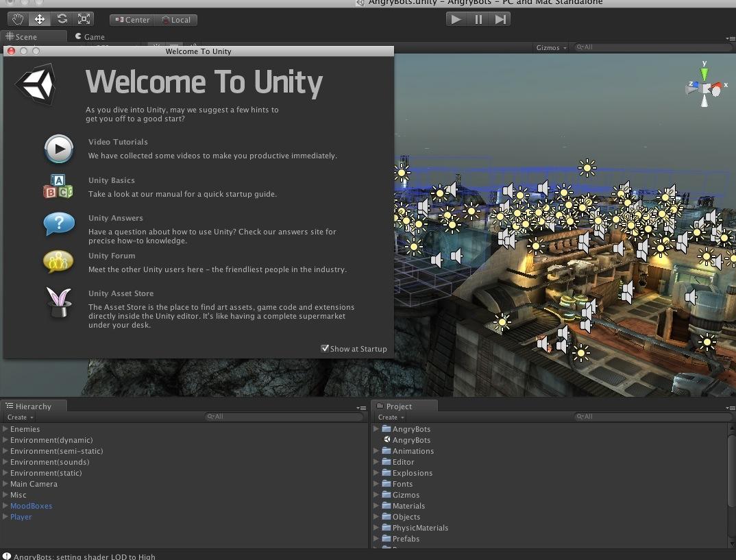Select the Rotate tool
The height and width of the screenshot is (560, 736).
click(x=62, y=19)
